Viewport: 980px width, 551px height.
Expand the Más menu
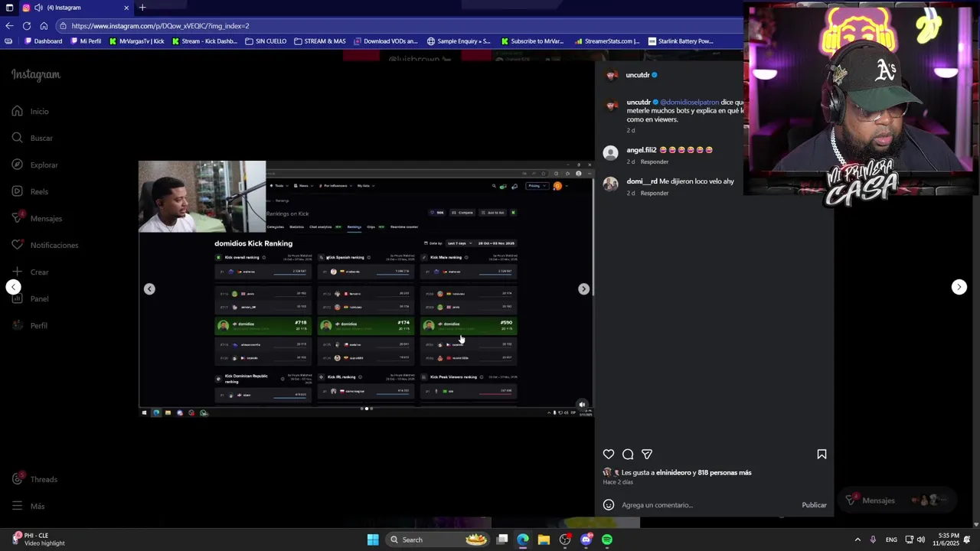(28, 507)
